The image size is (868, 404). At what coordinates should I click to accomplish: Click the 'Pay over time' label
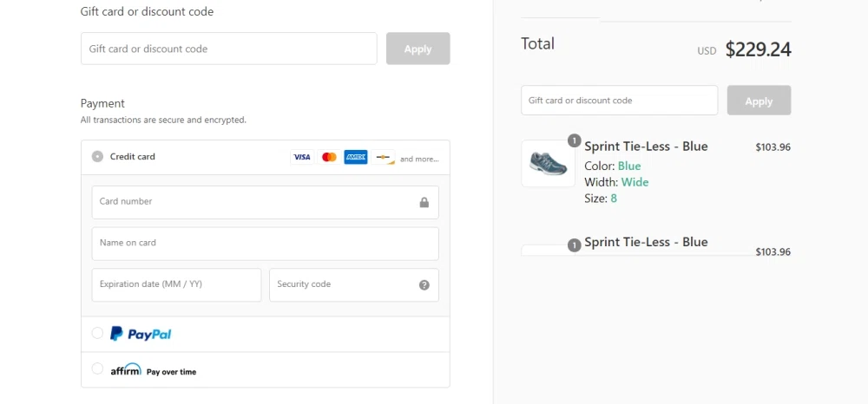pyautogui.click(x=171, y=372)
